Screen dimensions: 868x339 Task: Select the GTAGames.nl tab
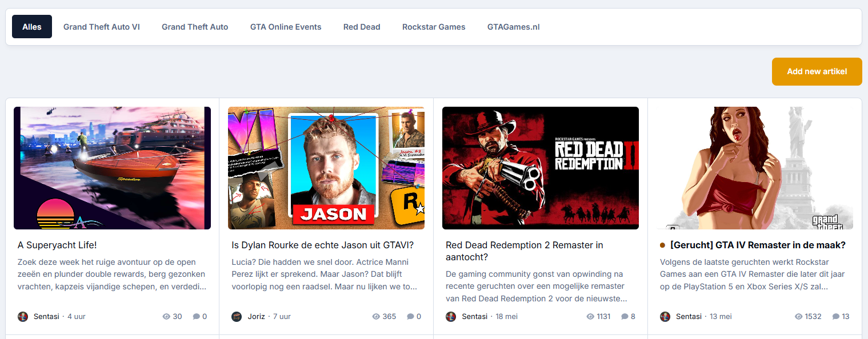click(x=514, y=27)
